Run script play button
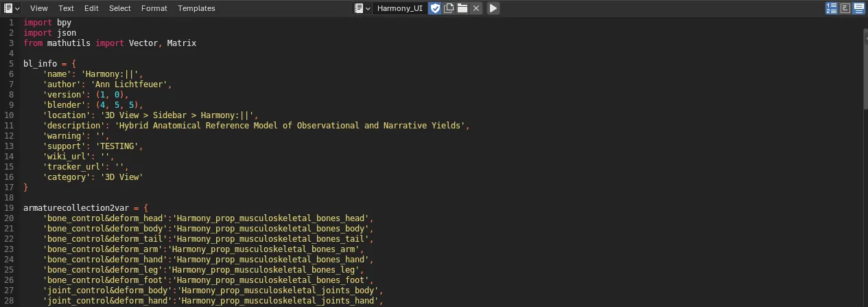This screenshot has width=868, height=307. [493, 8]
